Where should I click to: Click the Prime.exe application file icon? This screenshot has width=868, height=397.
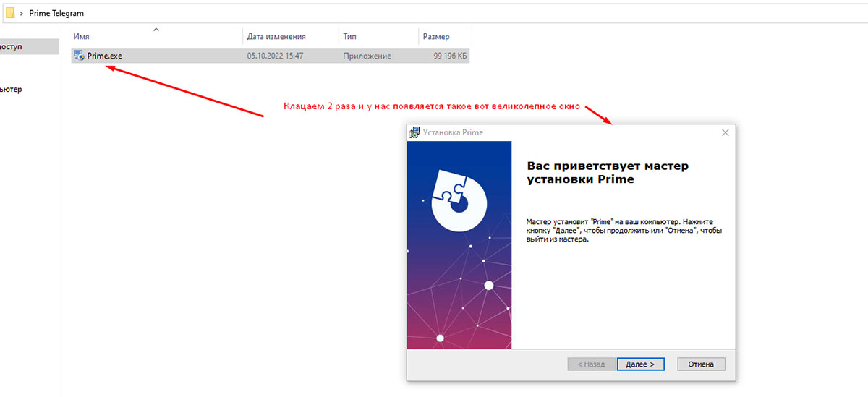point(79,56)
